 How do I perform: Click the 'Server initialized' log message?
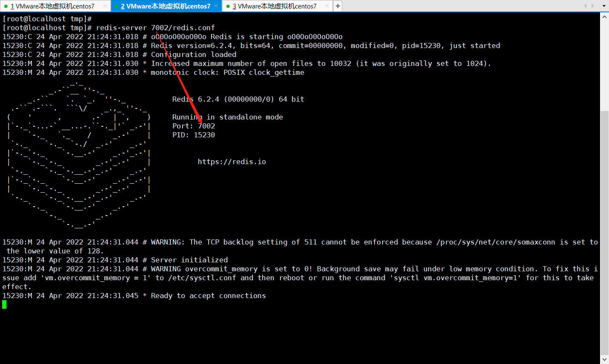point(189,260)
